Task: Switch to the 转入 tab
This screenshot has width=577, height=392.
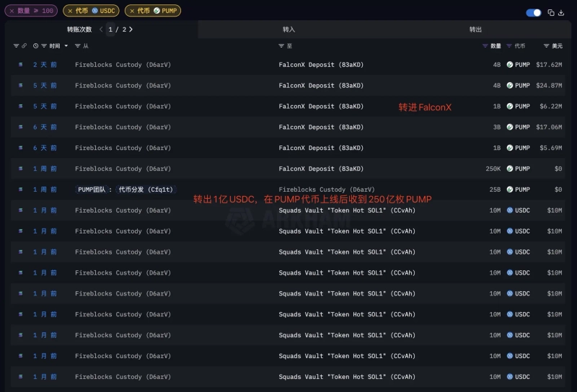Action: coord(288,30)
